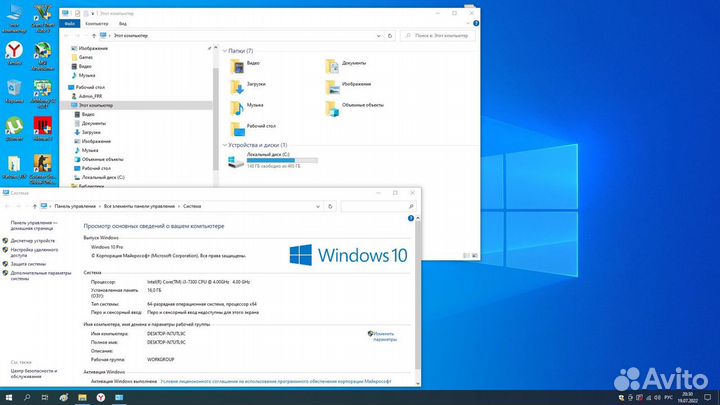Screen dimensions: 720x405
Task: Collapse the Устройства и диски group
Action: [x=225, y=145]
